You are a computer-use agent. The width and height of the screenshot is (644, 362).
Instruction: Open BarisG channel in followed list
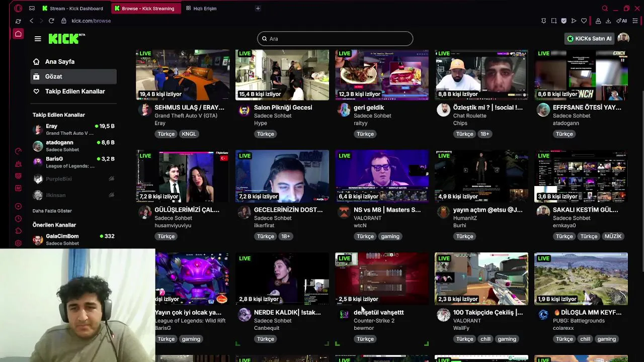tap(73, 162)
